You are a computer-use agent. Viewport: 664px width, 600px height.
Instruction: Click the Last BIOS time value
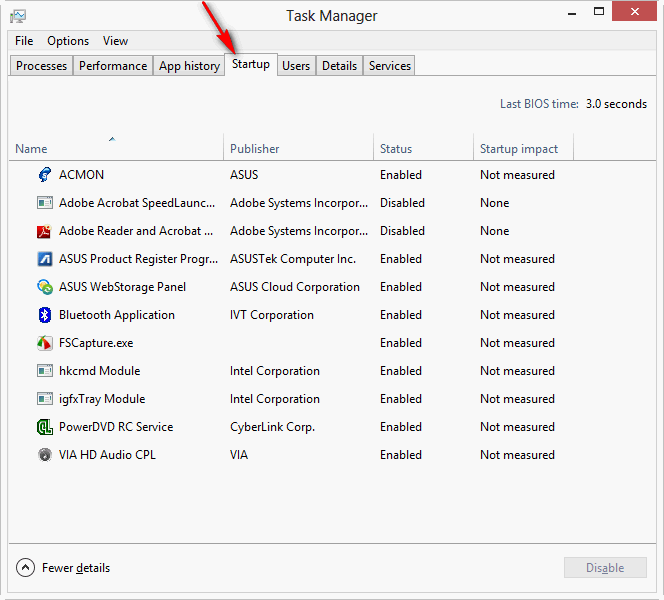616,104
